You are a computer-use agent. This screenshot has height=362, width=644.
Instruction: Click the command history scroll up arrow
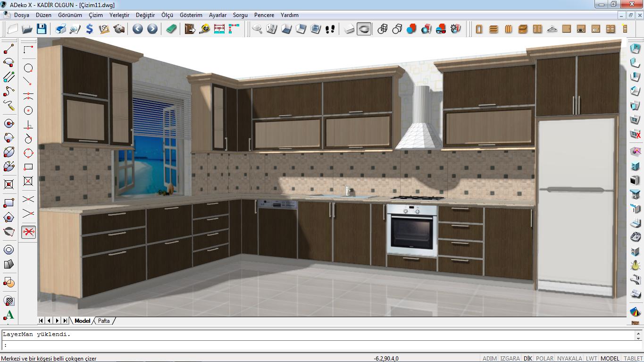(x=638, y=333)
